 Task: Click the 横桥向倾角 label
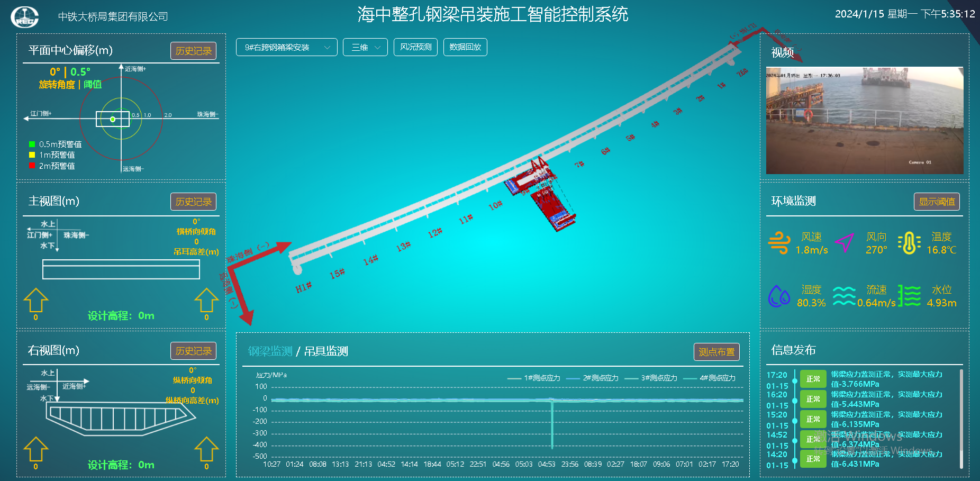coord(196,232)
